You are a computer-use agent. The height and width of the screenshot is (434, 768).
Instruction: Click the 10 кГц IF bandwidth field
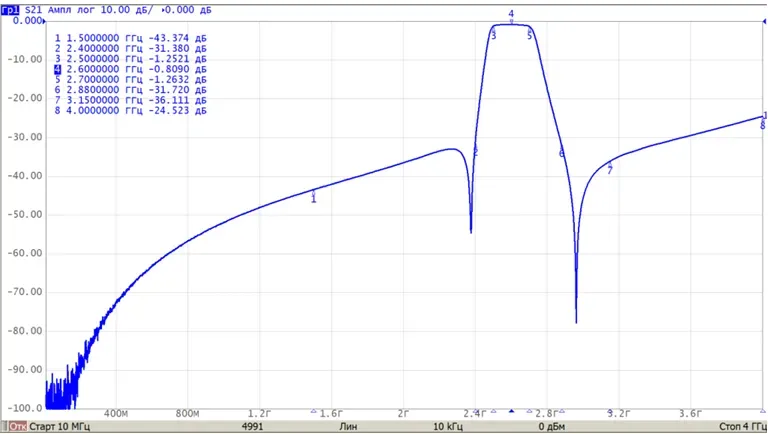448,427
